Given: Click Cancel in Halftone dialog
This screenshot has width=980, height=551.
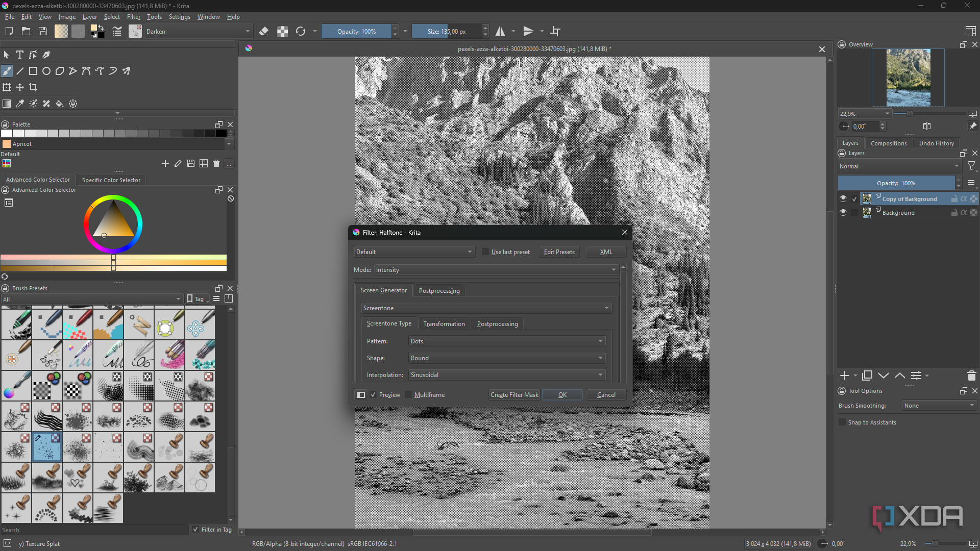Looking at the screenshot, I should [x=606, y=395].
